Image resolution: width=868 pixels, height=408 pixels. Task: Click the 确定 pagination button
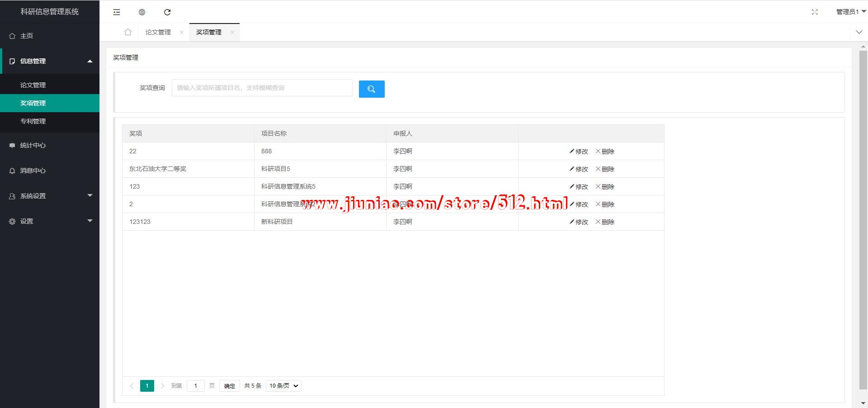230,386
